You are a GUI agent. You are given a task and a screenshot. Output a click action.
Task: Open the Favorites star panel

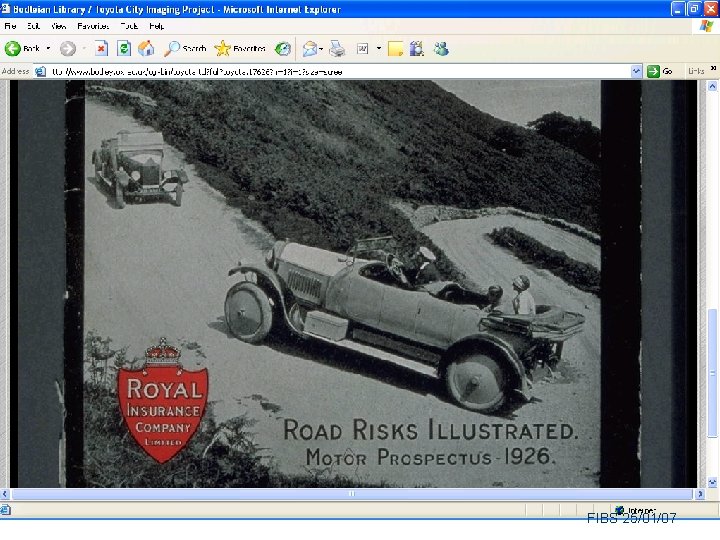[240, 48]
